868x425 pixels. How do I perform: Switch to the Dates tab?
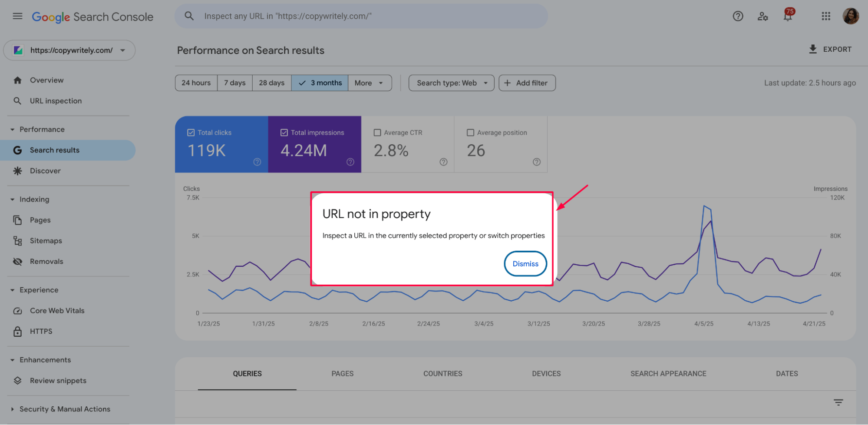(787, 374)
